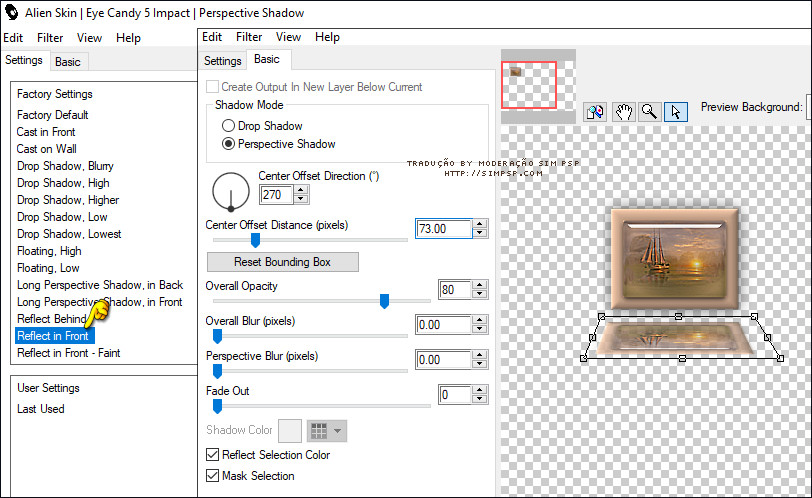Click the Center Offset Direction angle dial
Screen dimensions: 812x498
231,191
